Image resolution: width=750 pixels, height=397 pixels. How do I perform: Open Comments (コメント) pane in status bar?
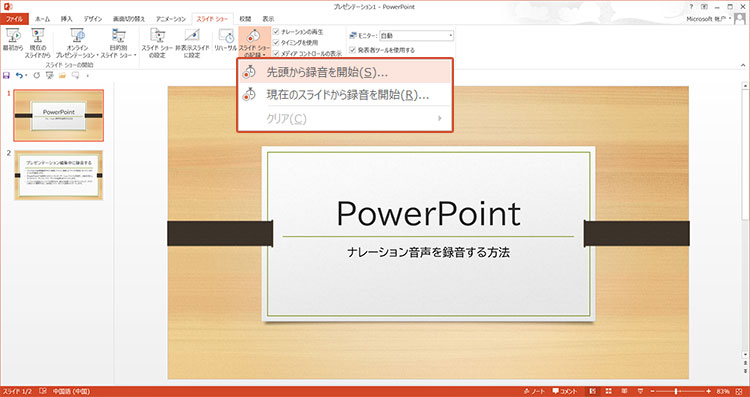click(x=565, y=391)
